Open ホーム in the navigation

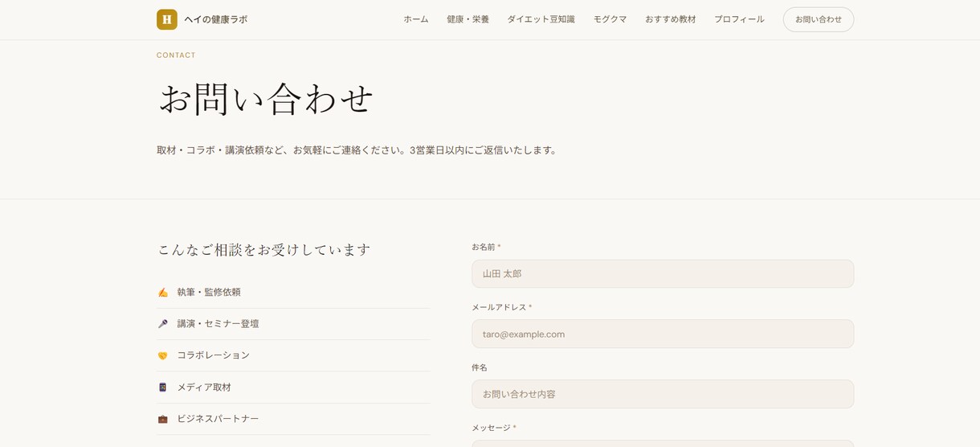coord(416,19)
